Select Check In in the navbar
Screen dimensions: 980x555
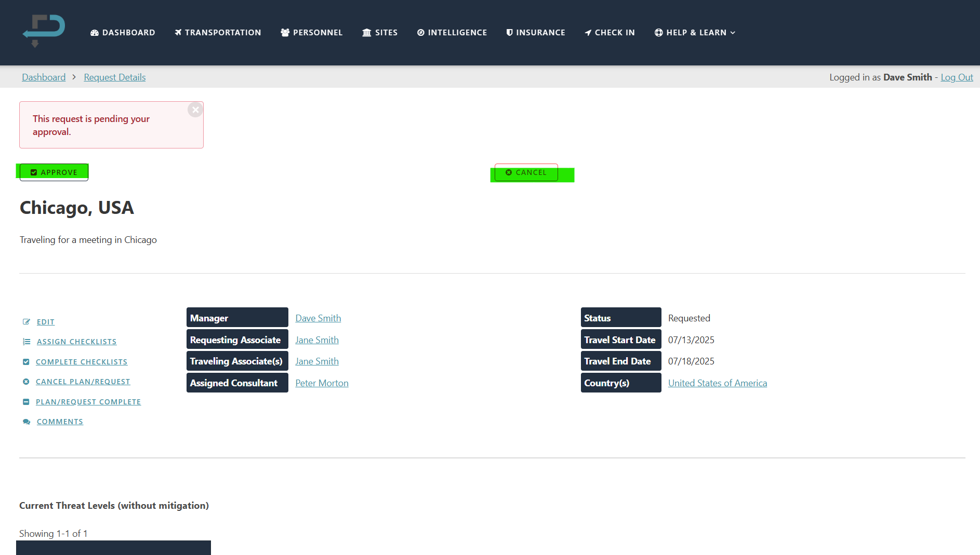click(x=610, y=33)
